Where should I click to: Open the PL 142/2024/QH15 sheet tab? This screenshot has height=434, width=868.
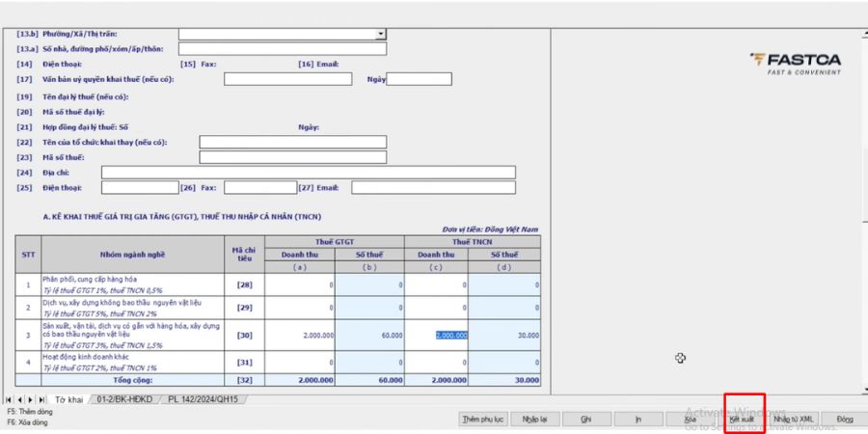point(203,399)
